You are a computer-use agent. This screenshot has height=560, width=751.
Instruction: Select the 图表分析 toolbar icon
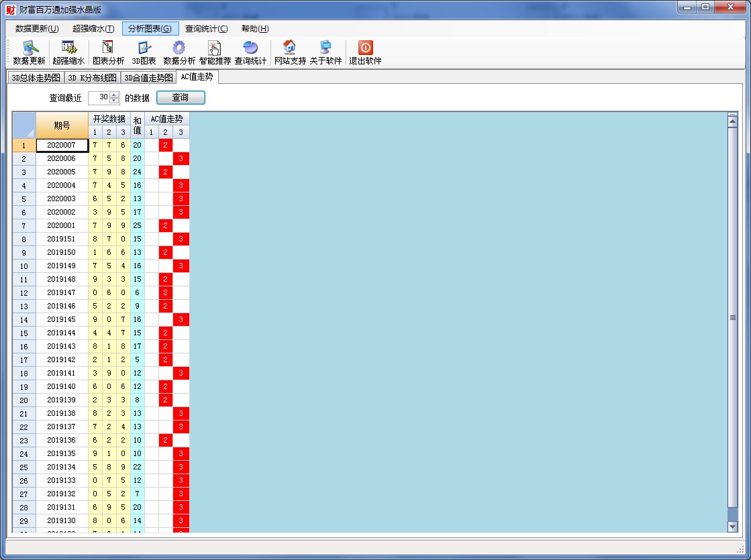pos(108,48)
